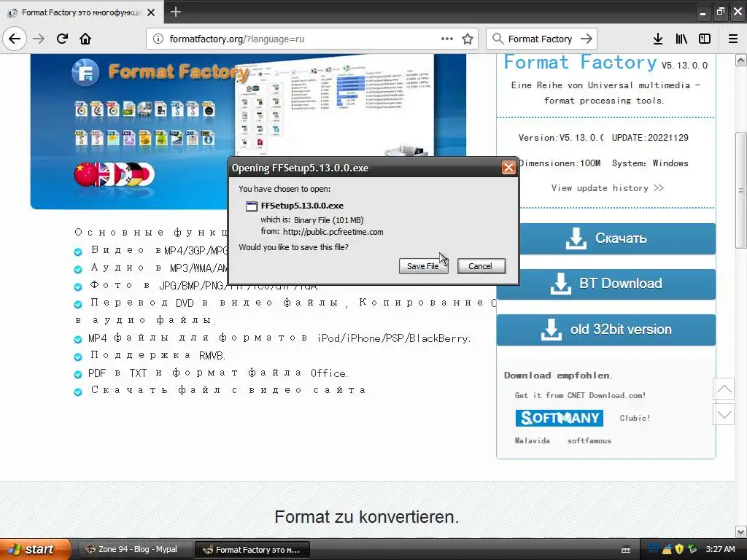Click the security shield tray icon
Image resolution: width=747 pixels, height=560 pixels.
tap(679, 550)
